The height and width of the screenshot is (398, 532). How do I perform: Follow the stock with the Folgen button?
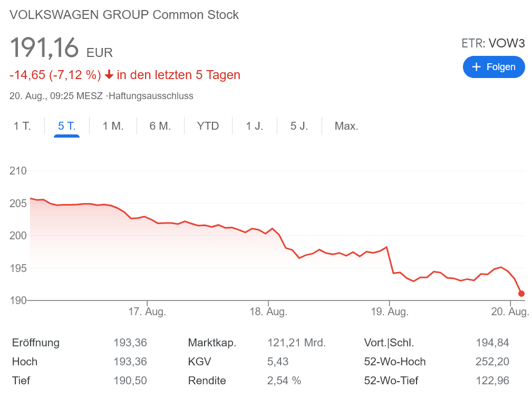coord(494,67)
